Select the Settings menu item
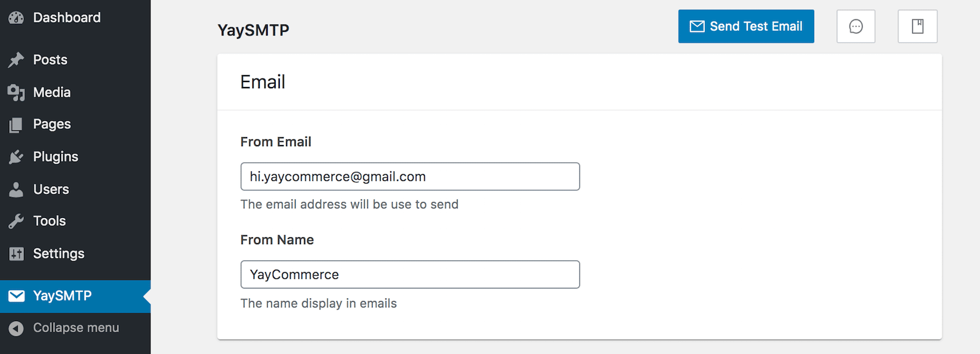The image size is (980, 354). pyautogui.click(x=59, y=253)
